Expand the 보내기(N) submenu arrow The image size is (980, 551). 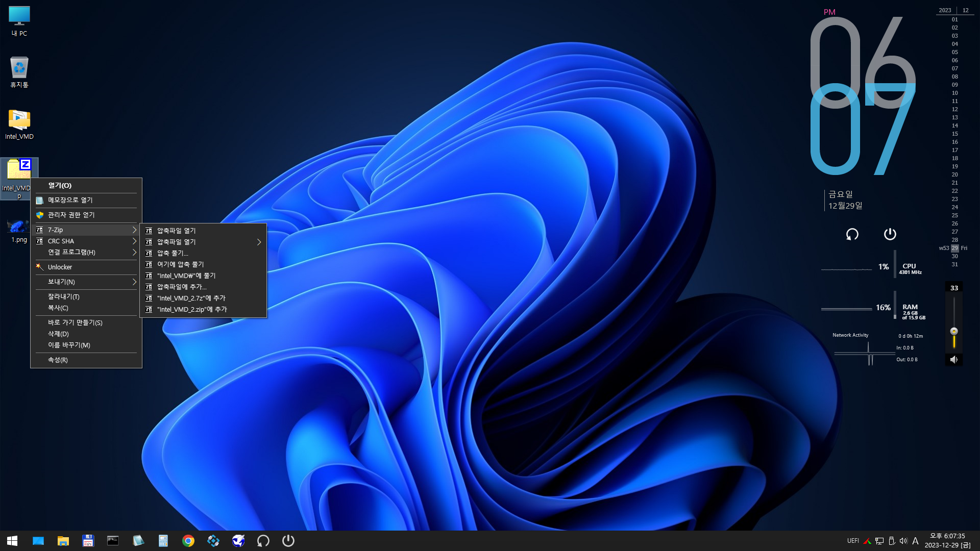point(134,282)
